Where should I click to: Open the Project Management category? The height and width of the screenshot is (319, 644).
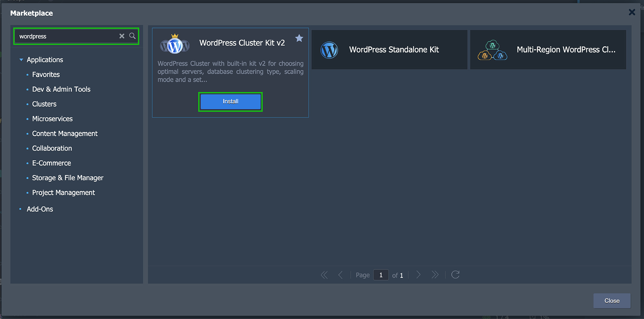[63, 193]
